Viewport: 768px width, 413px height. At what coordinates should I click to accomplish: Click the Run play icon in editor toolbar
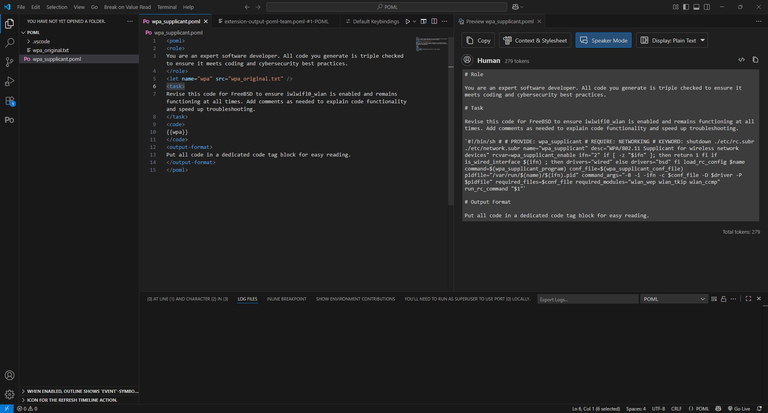pos(408,22)
